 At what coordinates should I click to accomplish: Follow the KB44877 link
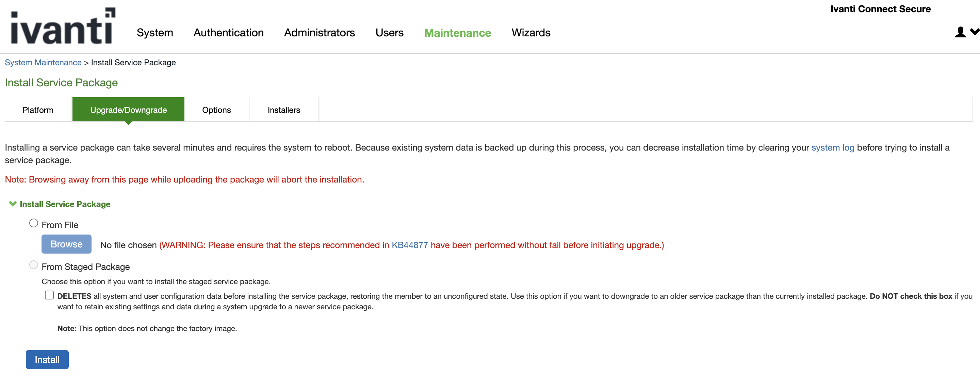click(410, 245)
